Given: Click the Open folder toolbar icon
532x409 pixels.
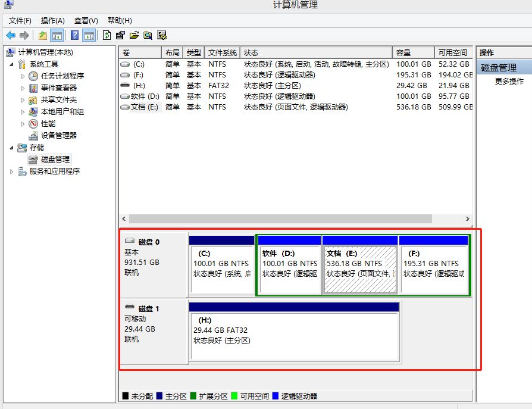Looking at the screenshot, I should [x=134, y=35].
